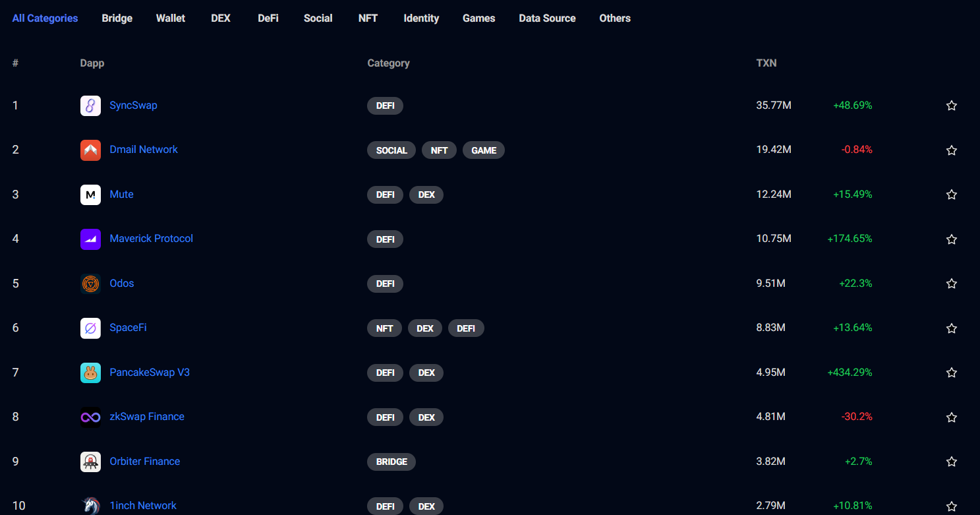980x515 pixels.
Task: Favorite zkSwap Finance via star
Action: point(951,417)
